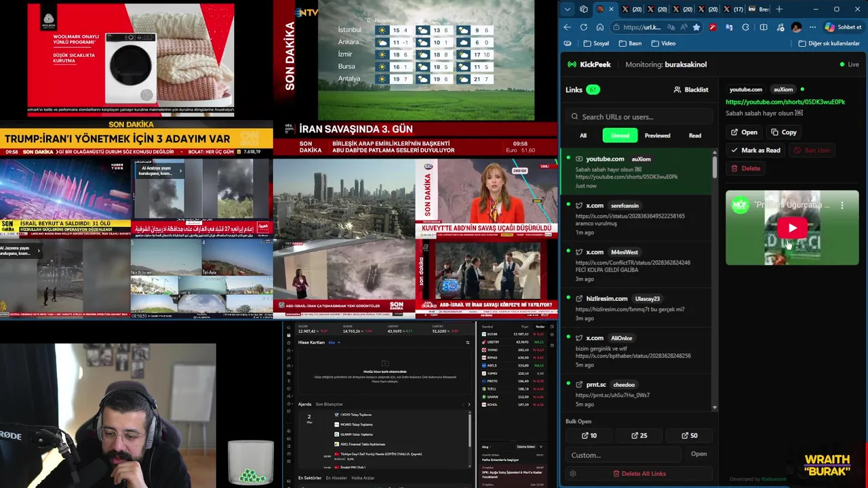Image resolution: width=868 pixels, height=488 pixels.
Task: Click the green youtube.com/shorts URL link
Action: coord(785,102)
